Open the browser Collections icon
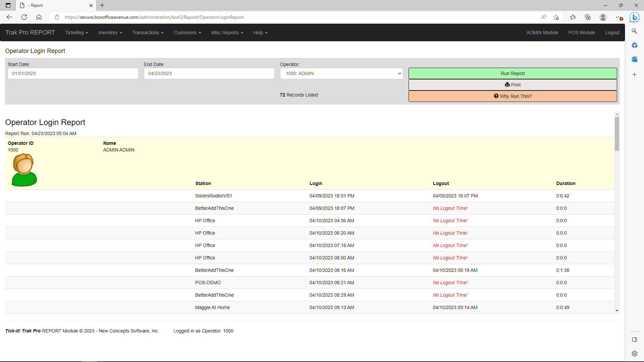 click(x=588, y=17)
